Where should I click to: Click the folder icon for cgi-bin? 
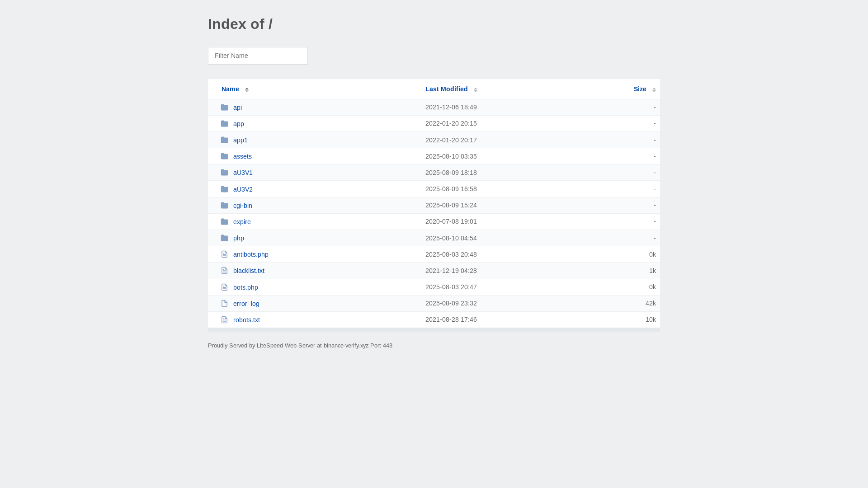tap(224, 206)
